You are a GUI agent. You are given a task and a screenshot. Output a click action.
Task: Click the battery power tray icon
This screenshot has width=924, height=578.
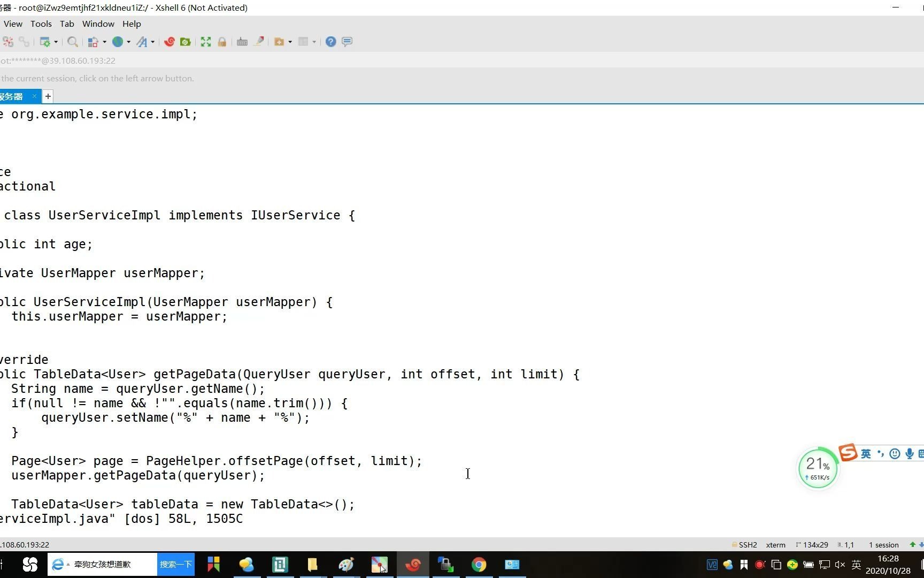tap(808, 565)
